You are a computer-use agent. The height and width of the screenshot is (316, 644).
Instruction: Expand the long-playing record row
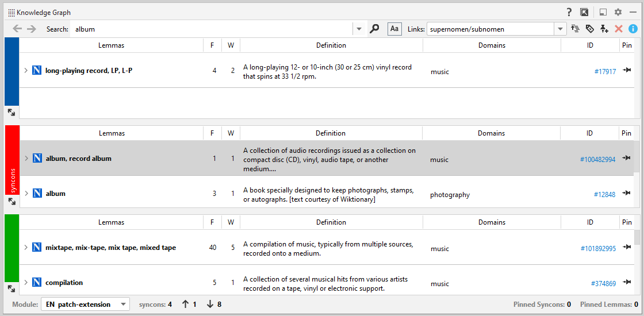tap(26, 71)
